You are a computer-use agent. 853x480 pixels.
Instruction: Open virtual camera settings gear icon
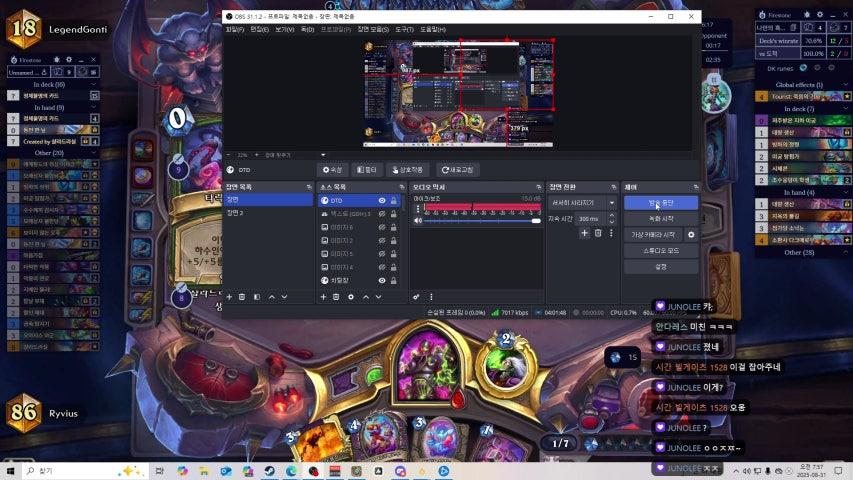tap(691, 235)
